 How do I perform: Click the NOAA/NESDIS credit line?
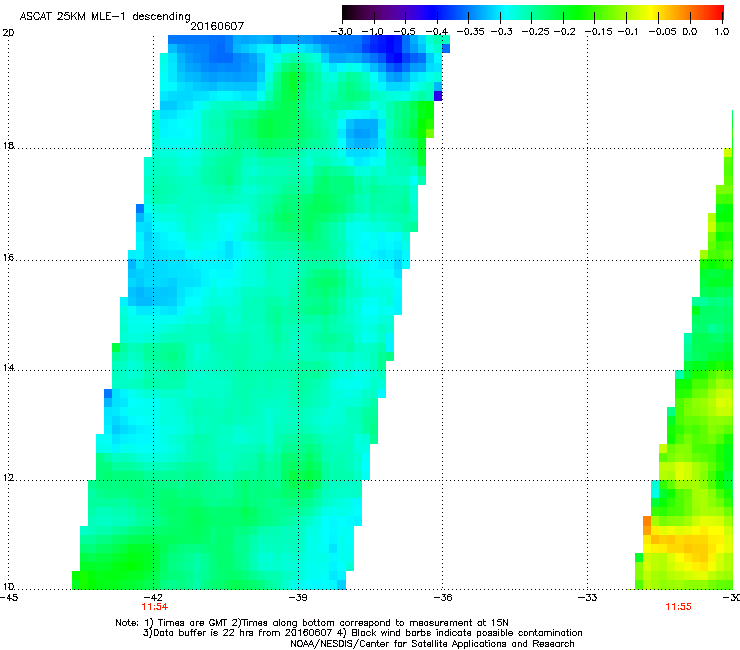point(432,644)
